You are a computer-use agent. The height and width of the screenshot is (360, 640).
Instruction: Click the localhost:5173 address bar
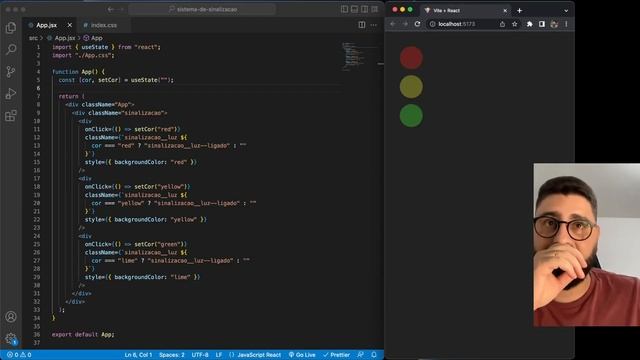pos(473,24)
